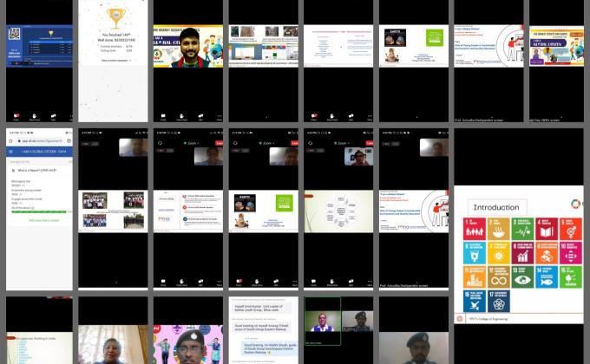Open the screenshot of the scout on pink background
Viewport: 590px width, 364px height.
187,344
